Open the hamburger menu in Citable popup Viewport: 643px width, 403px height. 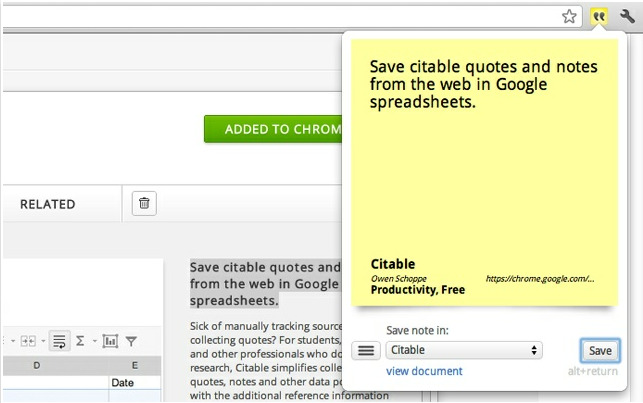coord(367,350)
